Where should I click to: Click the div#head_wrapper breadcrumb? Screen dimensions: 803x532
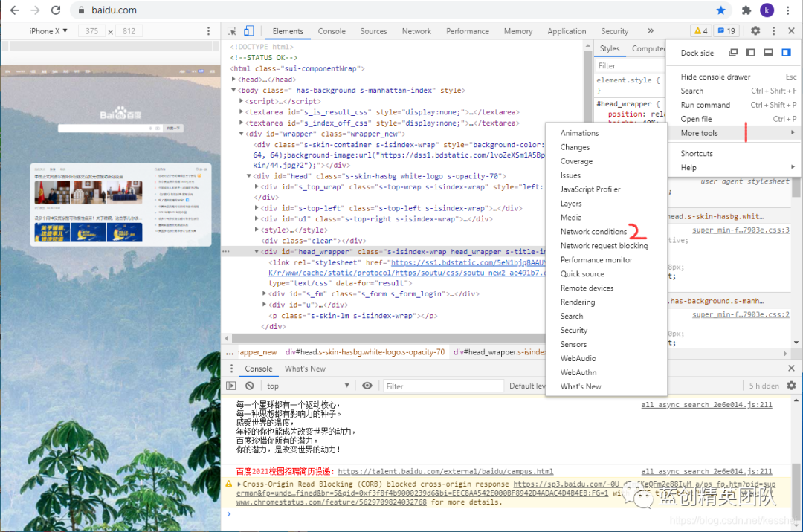(x=500, y=352)
